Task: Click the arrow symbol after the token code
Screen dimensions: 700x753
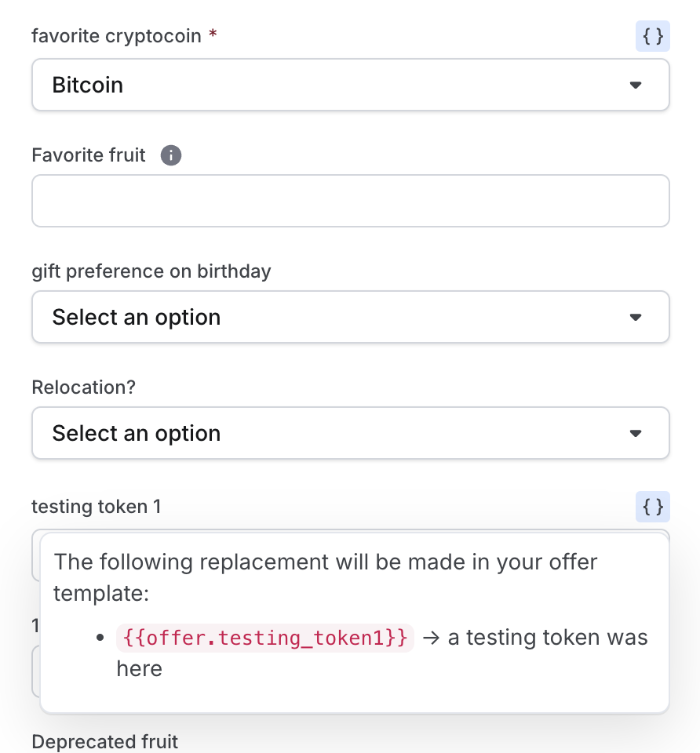Action: (x=431, y=638)
